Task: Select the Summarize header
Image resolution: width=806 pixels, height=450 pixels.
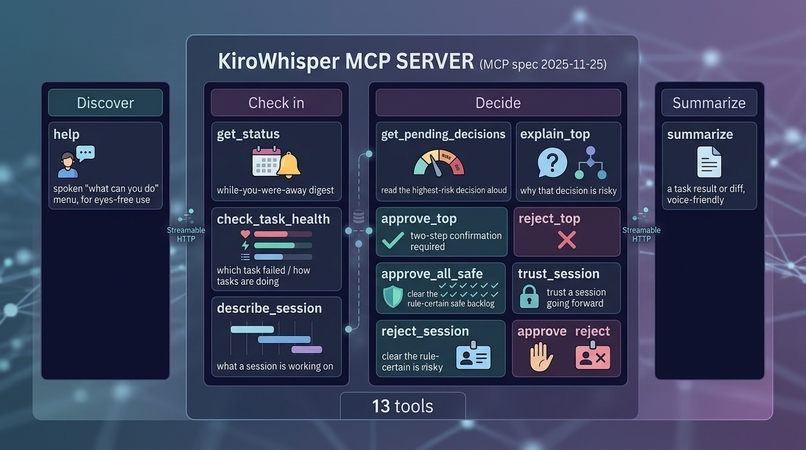Action: tap(709, 103)
